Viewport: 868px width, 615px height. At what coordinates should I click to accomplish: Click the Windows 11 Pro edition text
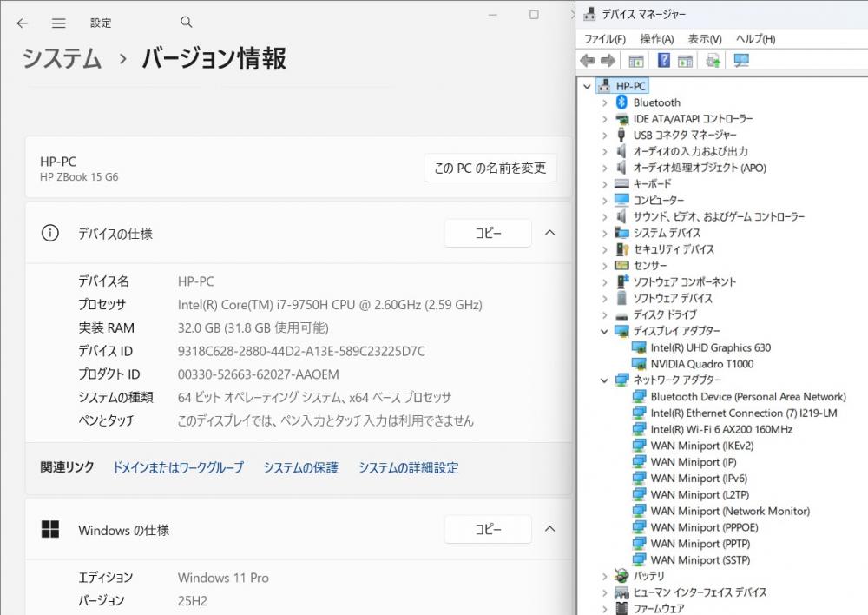click(223, 578)
